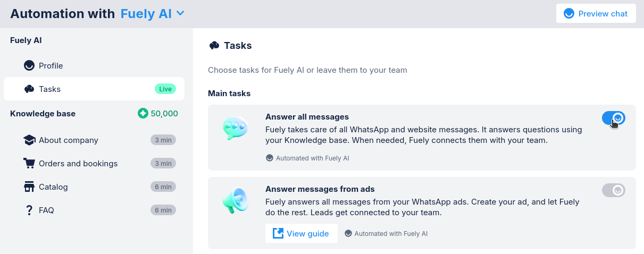
Task: Click the Tasks brain icon in sidebar
Action: tap(29, 89)
